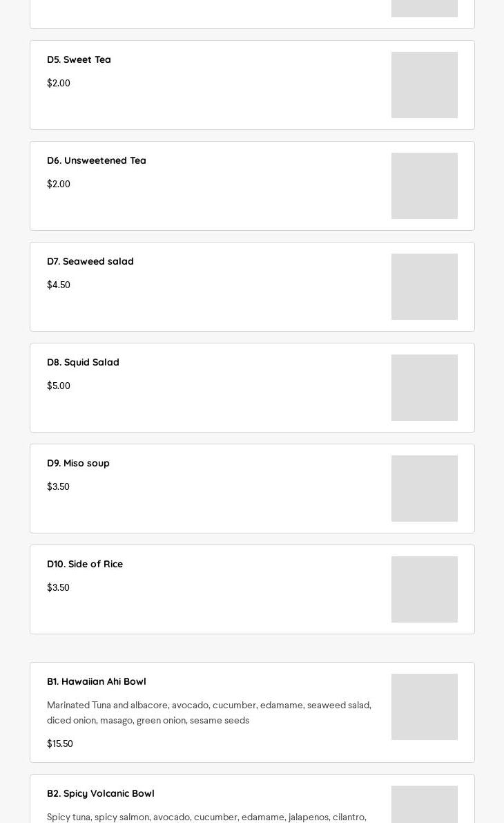This screenshot has height=823, width=504.
Task: Open the Unsweetened Tea thumbnail image
Action: 424,186
